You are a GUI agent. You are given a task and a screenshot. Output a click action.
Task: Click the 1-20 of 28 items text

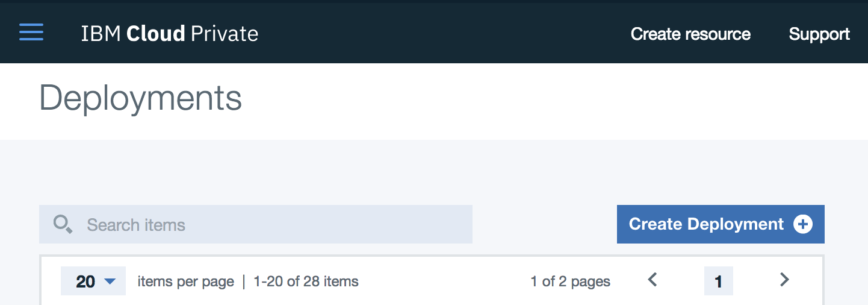pyautogui.click(x=306, y=281)
